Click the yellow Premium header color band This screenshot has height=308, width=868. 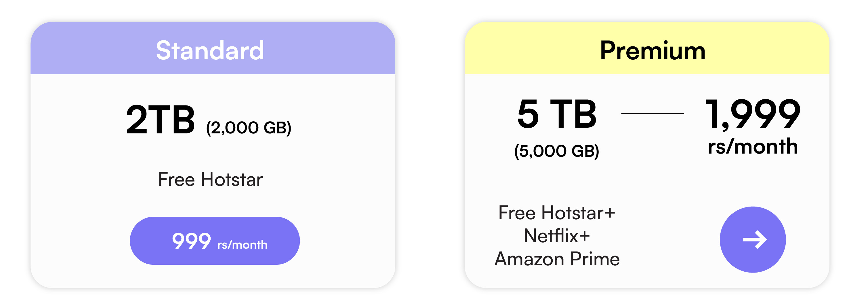(647, 48)
